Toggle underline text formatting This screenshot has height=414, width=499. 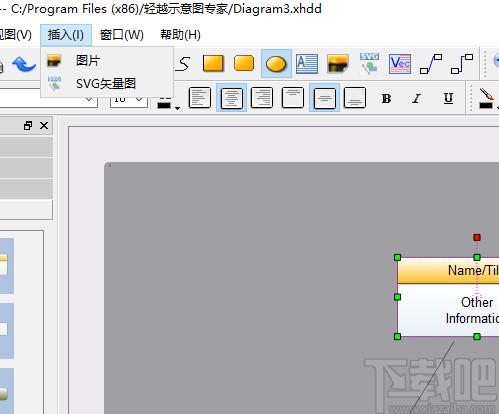(x=448, y=98)
